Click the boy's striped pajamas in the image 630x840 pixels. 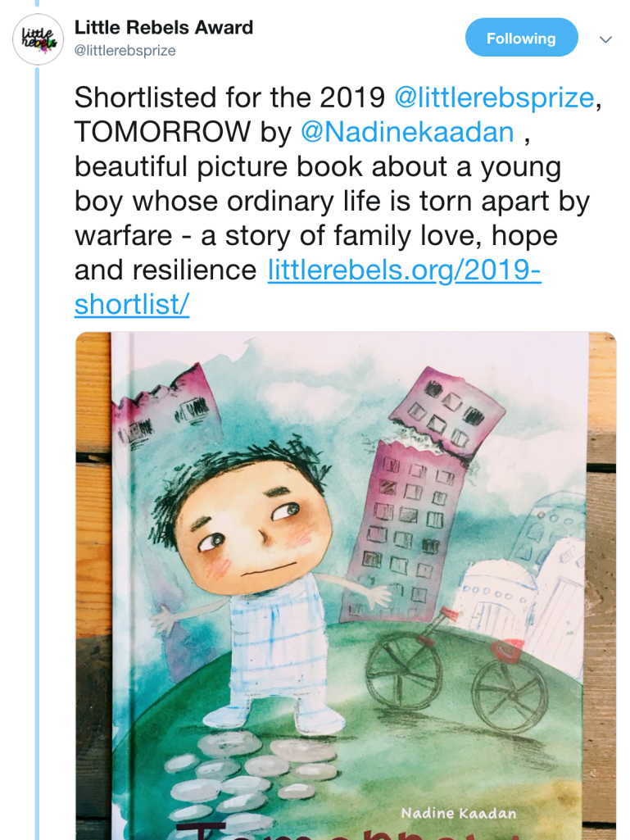tap(279, 647)
